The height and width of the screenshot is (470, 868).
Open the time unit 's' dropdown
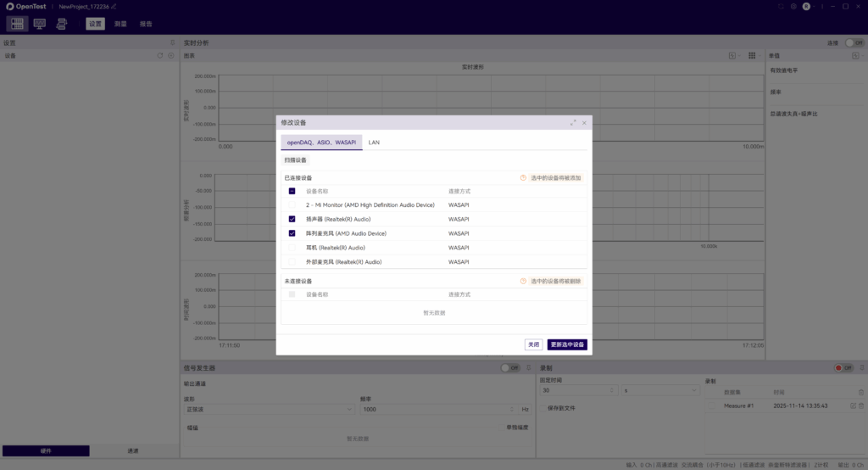661,390
